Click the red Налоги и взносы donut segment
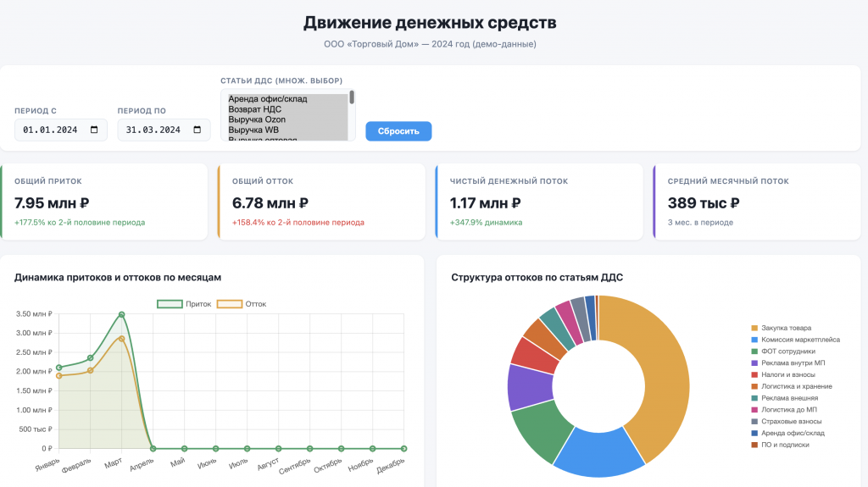 [536, 354]
